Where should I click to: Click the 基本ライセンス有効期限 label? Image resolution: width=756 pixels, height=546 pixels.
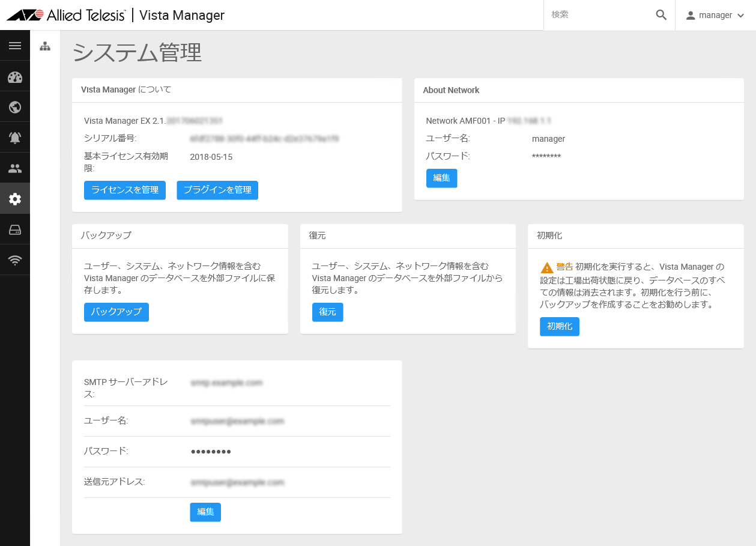[126, 162]
